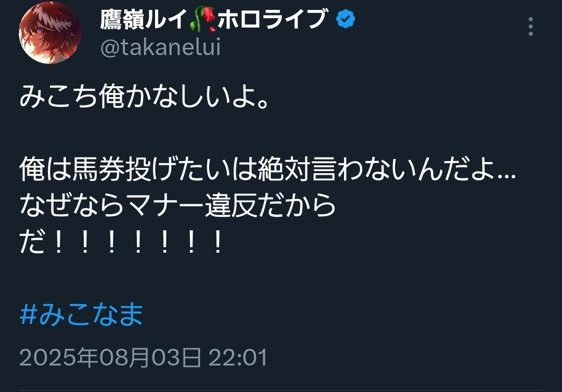Open the red-haired profile avatar
This screenshot has width=562, height=392.
(49, 33)
